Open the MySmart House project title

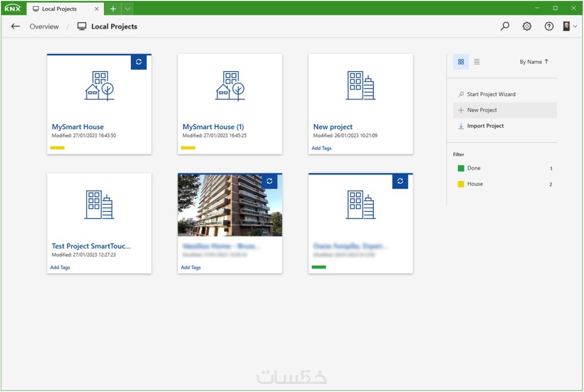coord(78,127)
